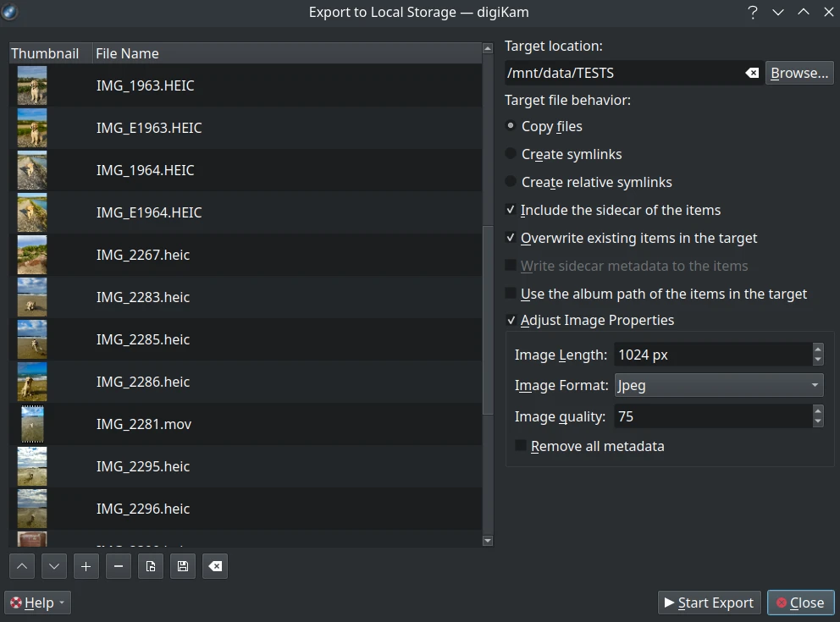Viewport: 840px width, 622px height.
Task: Save the current file list
Action: (x=182, y=566)
